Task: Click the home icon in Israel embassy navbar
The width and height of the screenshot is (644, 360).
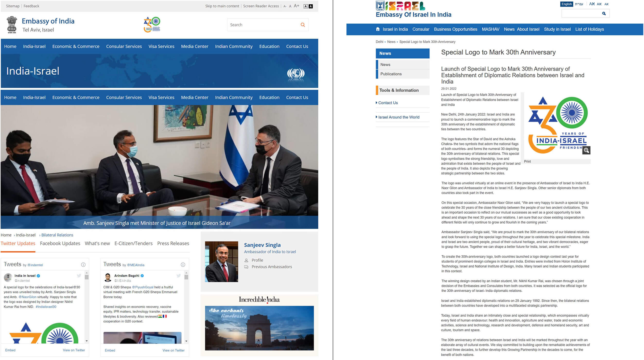Action: pyautogui.click(x=377, y=29)
